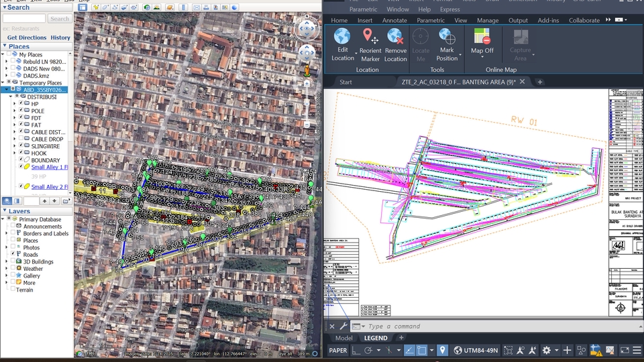Image resolution: width=644 pixels, height=362 pixels.
Task: Click the Remove Location icon
Action: tap(395, 36)
